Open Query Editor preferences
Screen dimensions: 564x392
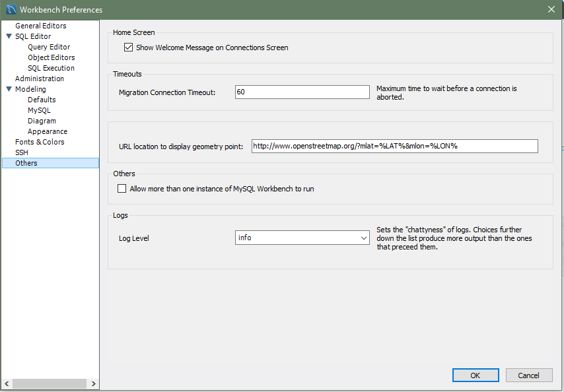click(x=49, y=47)
